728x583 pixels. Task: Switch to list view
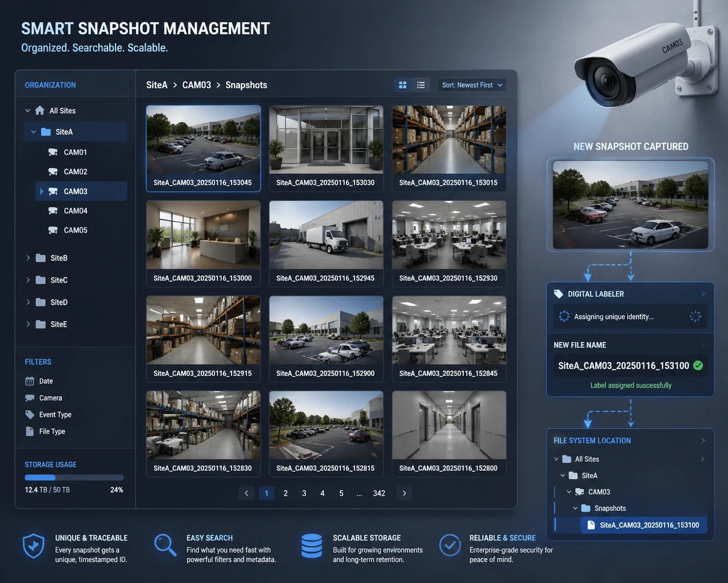(x=421, y=85)
